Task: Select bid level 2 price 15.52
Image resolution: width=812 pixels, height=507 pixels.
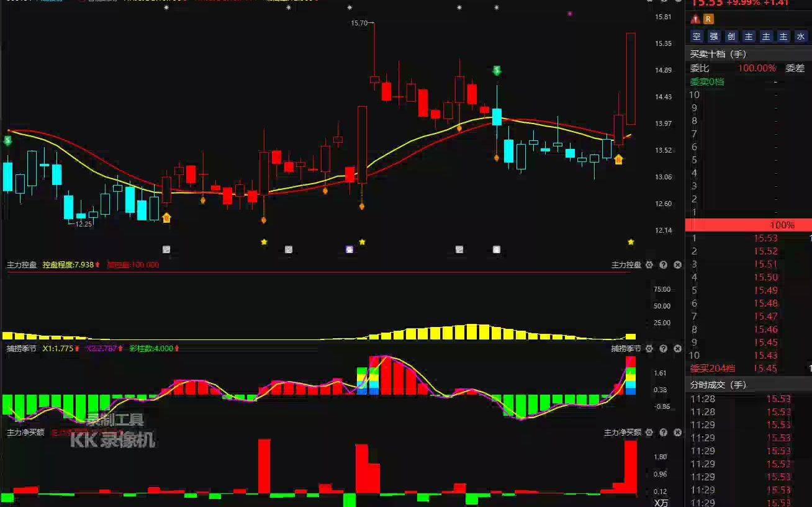Action: [765, 251]
